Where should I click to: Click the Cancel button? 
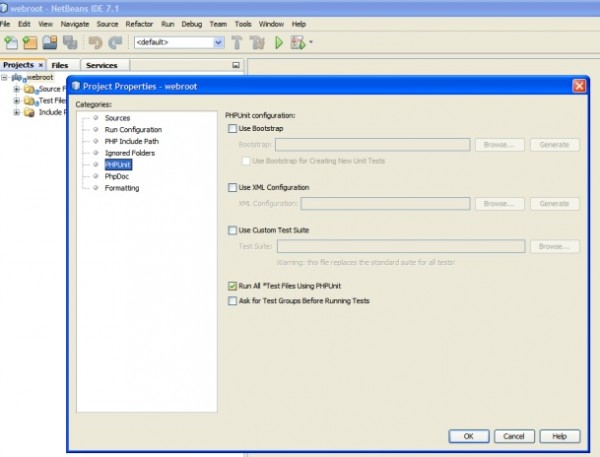coord(514,436)
